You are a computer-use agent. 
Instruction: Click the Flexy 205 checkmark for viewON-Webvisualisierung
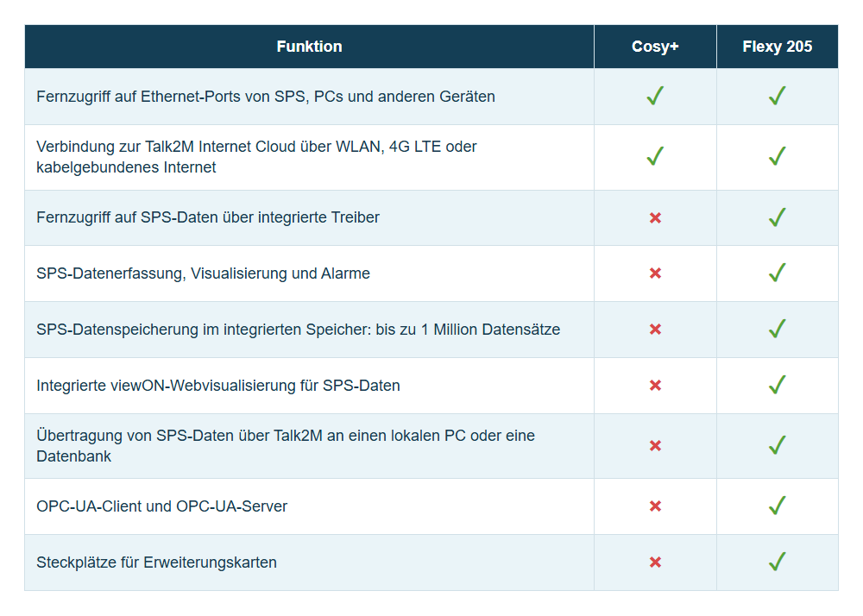click(x=778, y=385)
